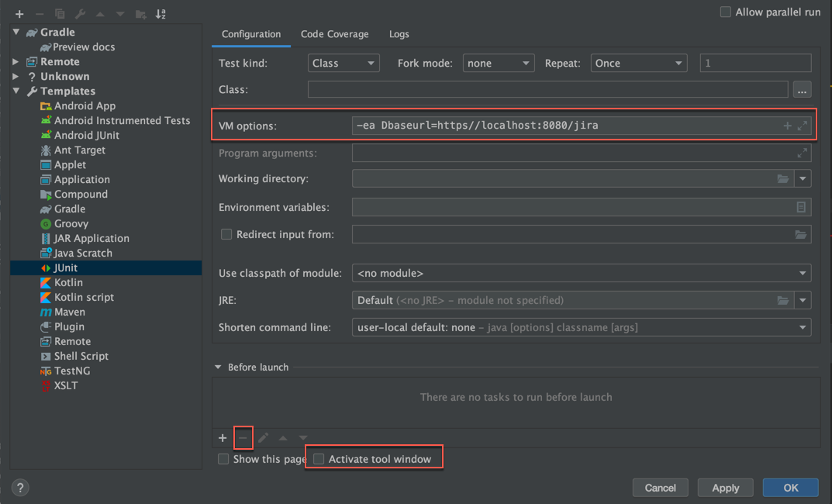
Task: Add a new configuration with plus icon
Action: click(x=19, y=14)
